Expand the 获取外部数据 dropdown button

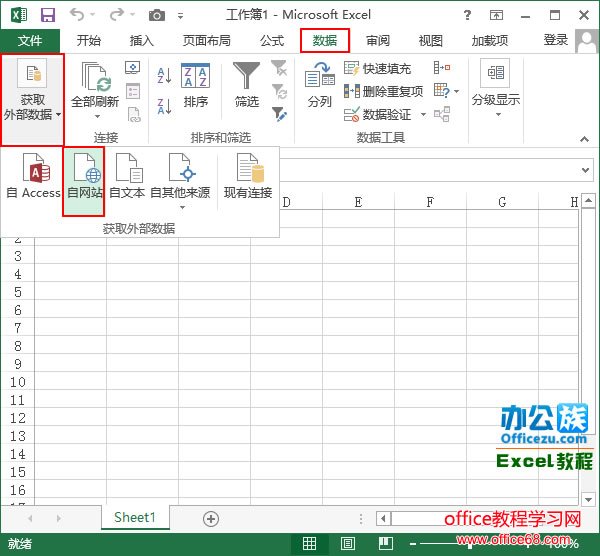(32, 99)
